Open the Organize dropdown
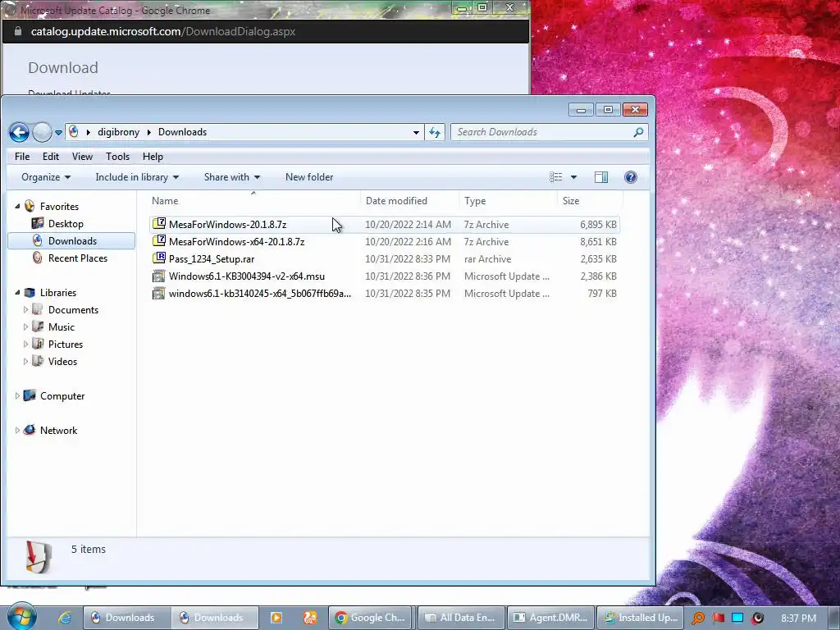This screenshot has height=630, width=840. pyautogui.click(x=46, y=177)
